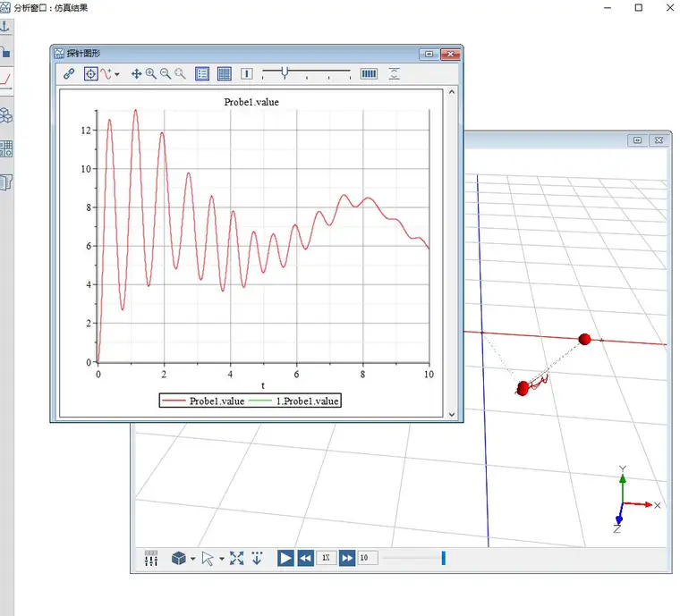Expand the cube view dropdown arrow

click(x=192, y=559)
